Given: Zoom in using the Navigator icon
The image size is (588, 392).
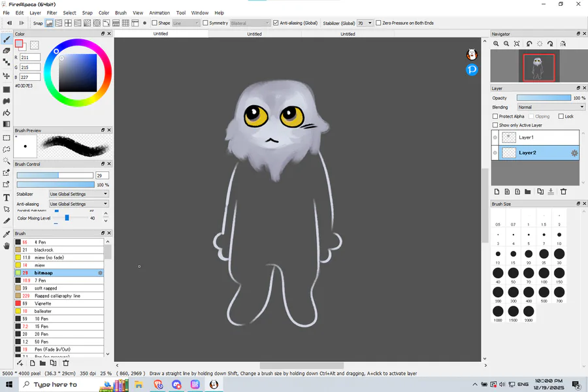Looking at the screenshot, I should click(x=496, y=44).
